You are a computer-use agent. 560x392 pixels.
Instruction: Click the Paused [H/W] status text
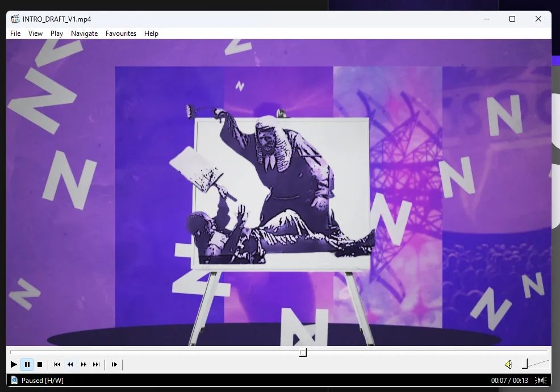pyautogui.click(x=43, y=381)
